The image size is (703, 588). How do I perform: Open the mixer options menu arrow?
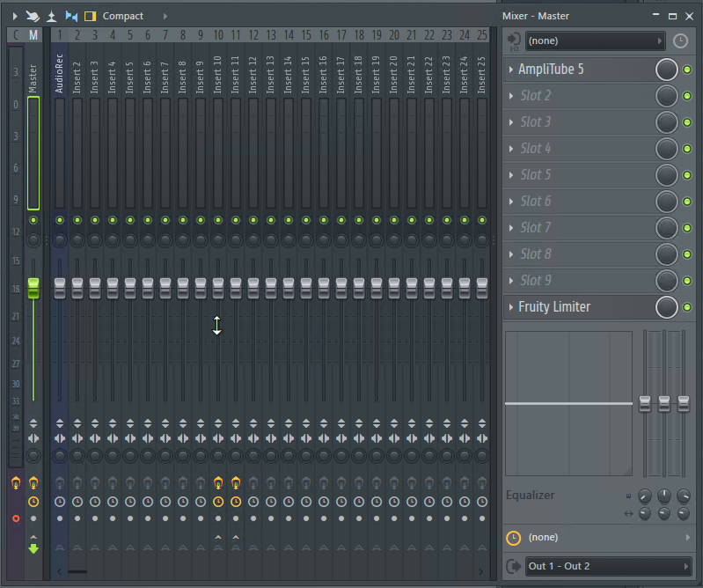point(14,16)
